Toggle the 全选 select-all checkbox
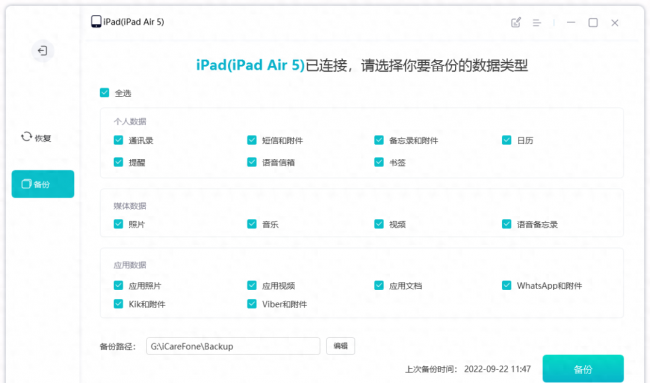The image size is (650, 383). 104,92
